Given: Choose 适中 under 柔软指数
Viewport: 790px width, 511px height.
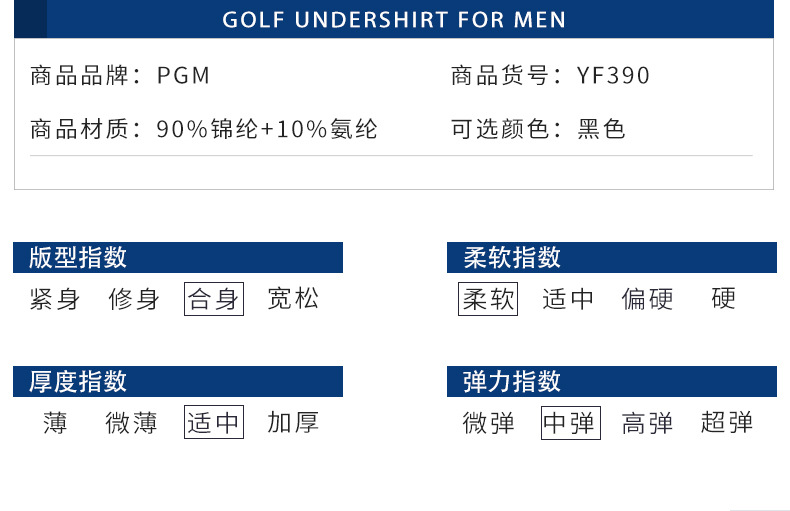Looking at the screenshot, I should coord(568,299).
